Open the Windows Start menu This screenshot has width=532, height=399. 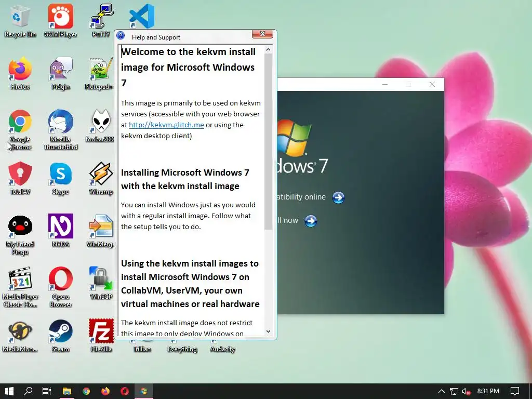click(9, 391)
